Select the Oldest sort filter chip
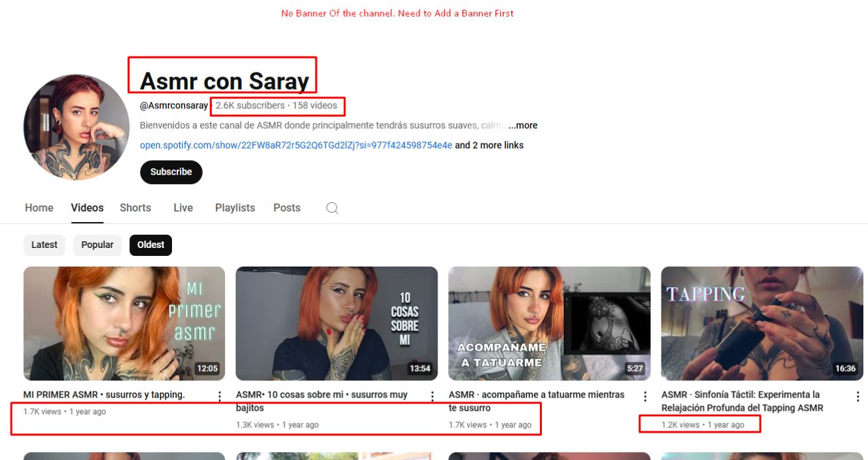 pyautogui.click(x=151, y=245)
